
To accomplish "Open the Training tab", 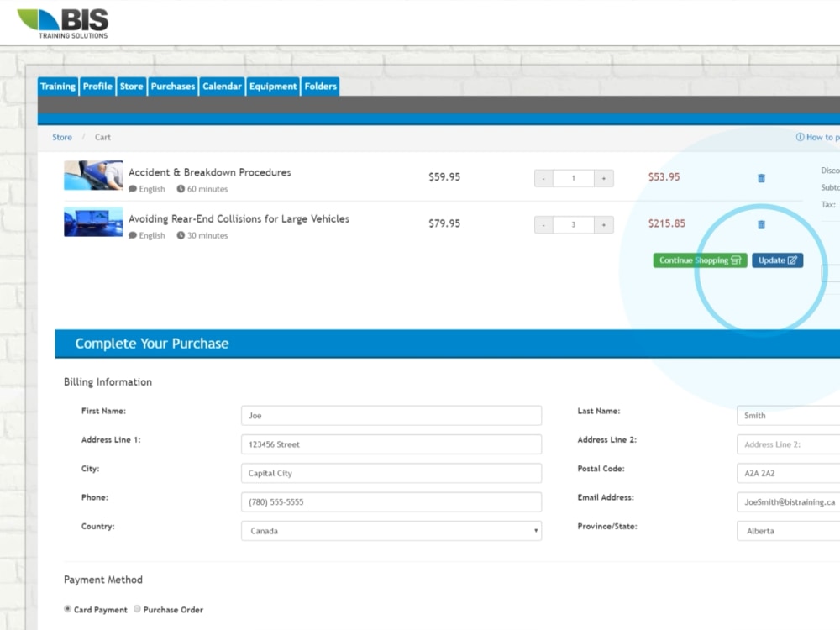I will [x=58, y=87].
